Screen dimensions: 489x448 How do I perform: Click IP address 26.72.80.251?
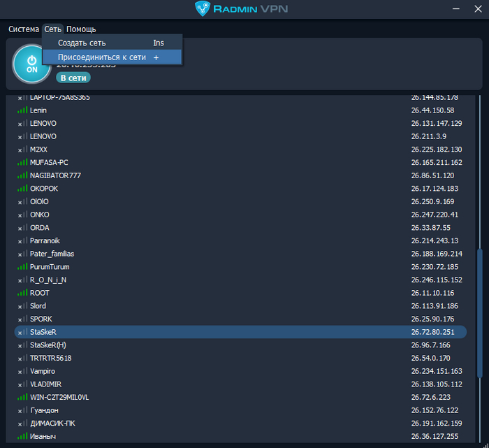432,332
